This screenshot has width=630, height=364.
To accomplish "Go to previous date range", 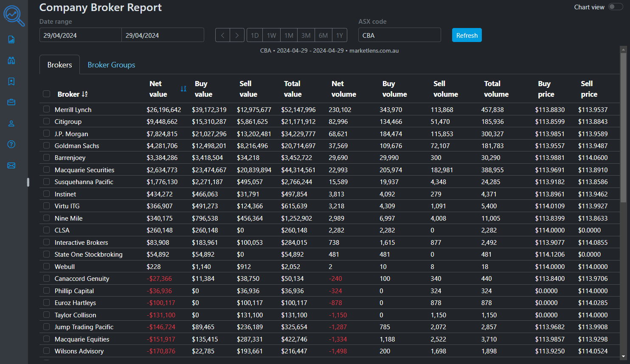I will click(222, 35).
